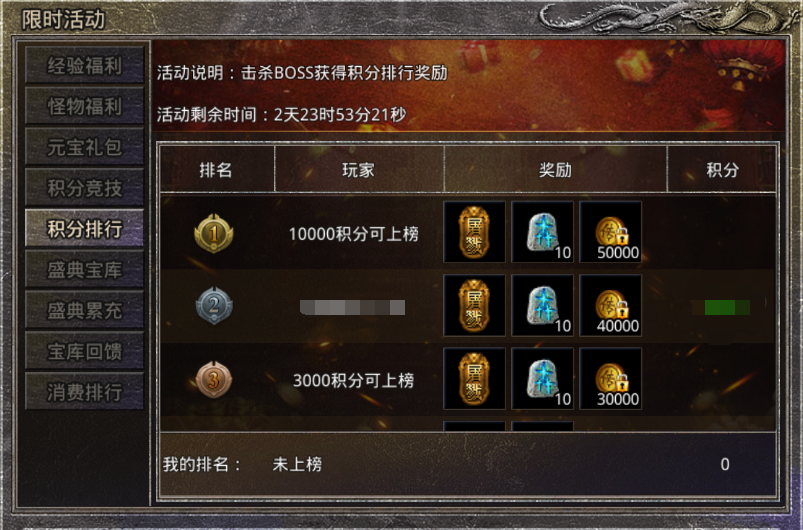The width and height of the screenshot is (803, 530).
Task: Click the third-place rune stone reward
Action: pos(542,378)
